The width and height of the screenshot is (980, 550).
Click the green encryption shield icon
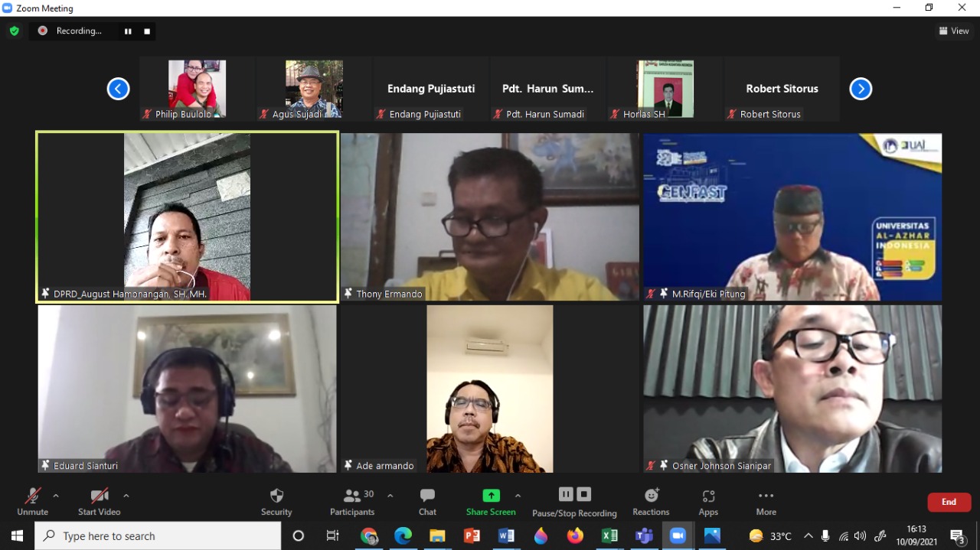(x=14, y=31)
